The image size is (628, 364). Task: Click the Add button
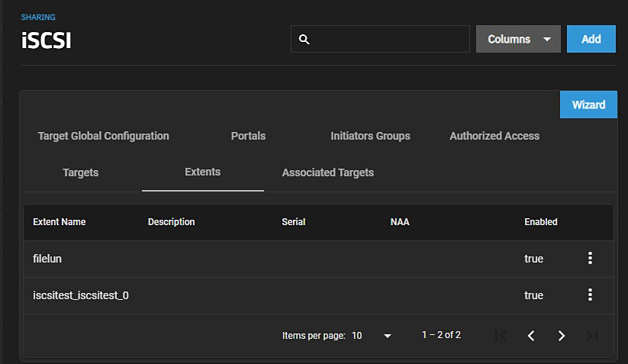(591, 39)
